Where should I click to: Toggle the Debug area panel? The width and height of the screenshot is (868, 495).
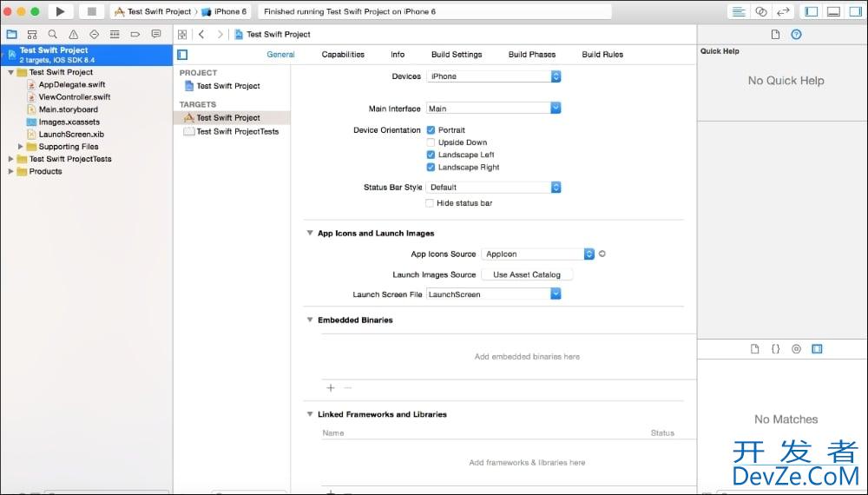(833, 11)
